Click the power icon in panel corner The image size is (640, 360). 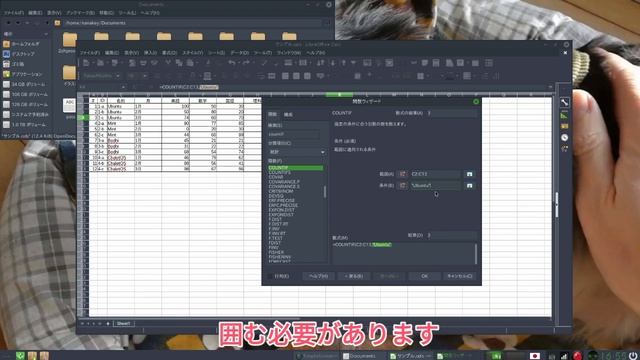pyautogui.click(x=632, y=356)
